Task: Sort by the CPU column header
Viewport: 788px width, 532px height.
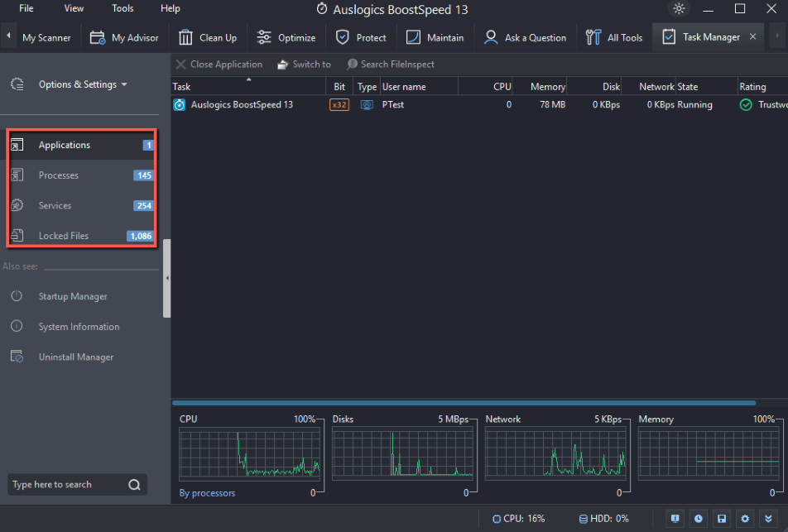Action: click(x=485, y=86)
